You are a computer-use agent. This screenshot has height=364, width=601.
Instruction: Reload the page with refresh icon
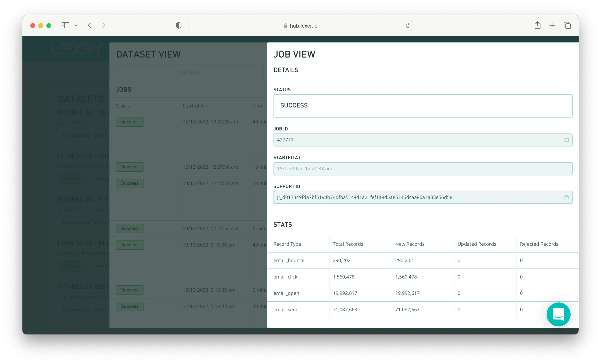(408, 25)
